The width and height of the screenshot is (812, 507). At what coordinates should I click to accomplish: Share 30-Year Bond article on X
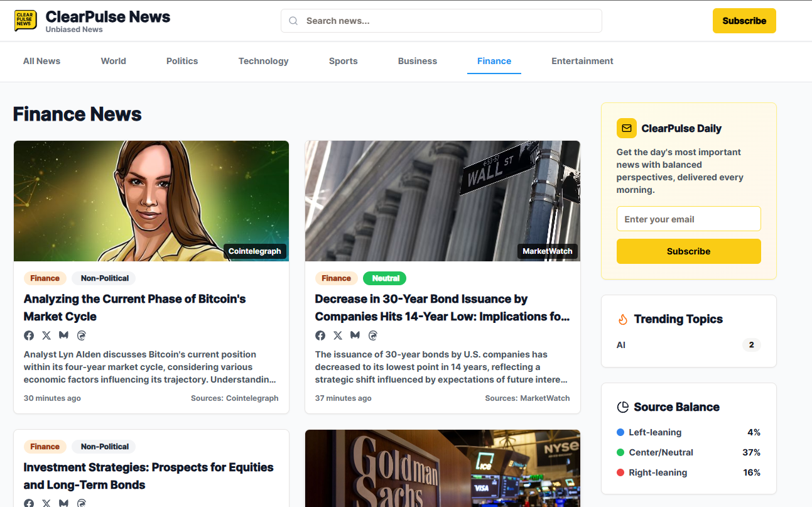tap(338, 335)
